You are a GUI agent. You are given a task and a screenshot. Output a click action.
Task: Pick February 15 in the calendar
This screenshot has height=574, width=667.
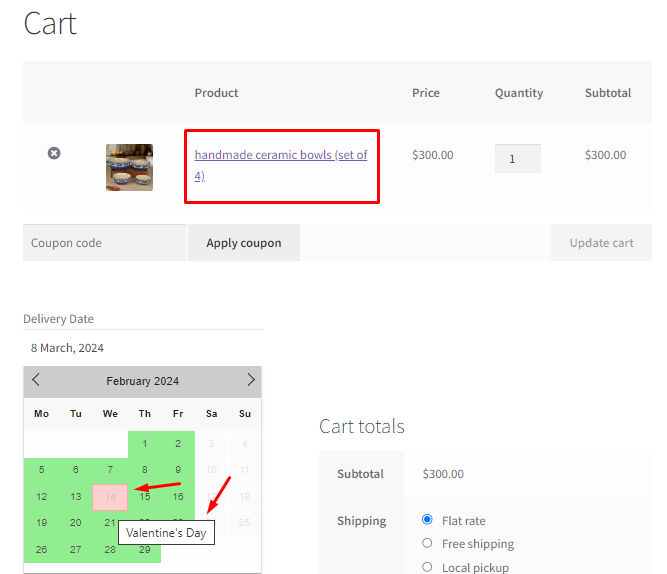click(145, 497)
